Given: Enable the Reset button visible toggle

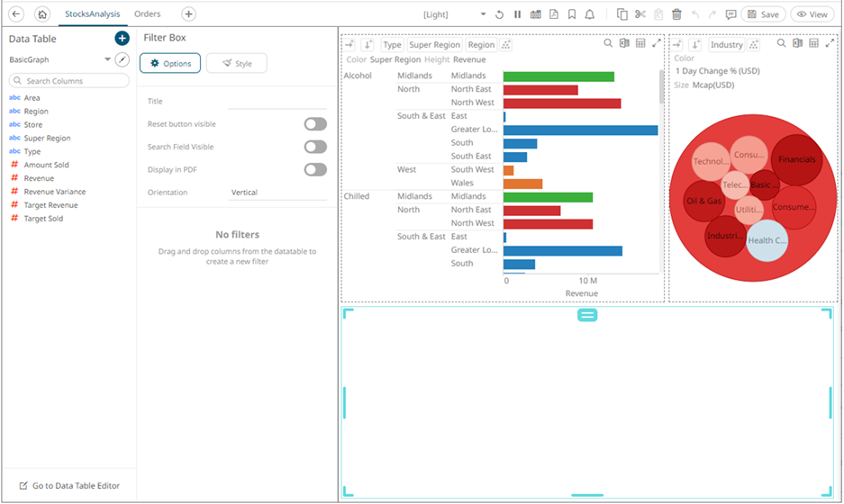Looking at the screenshot, I should click(x=314, y=124).
